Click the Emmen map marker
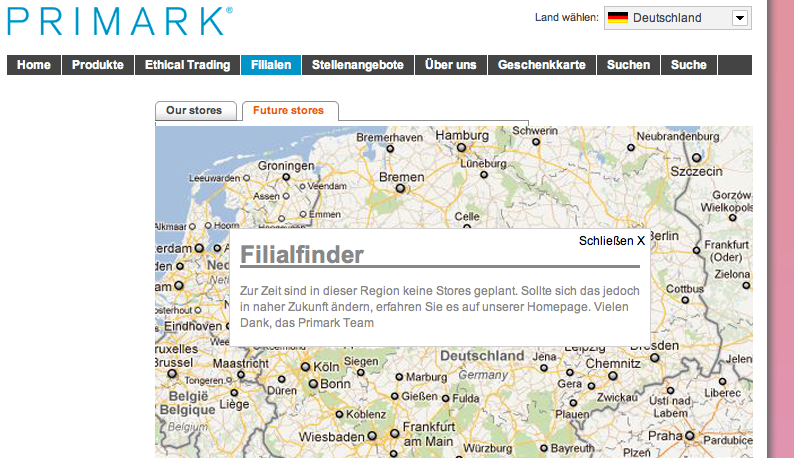 [x=303, y=214]
